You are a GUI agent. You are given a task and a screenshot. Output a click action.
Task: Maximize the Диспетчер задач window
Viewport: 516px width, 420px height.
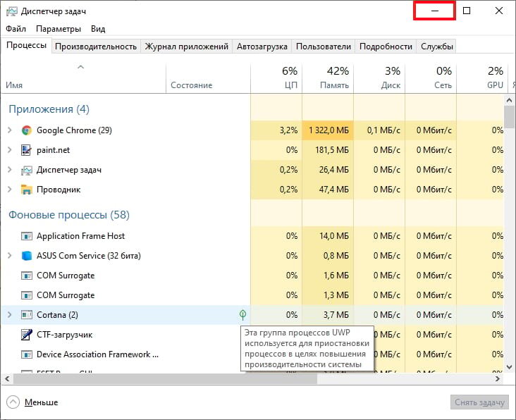467,11
